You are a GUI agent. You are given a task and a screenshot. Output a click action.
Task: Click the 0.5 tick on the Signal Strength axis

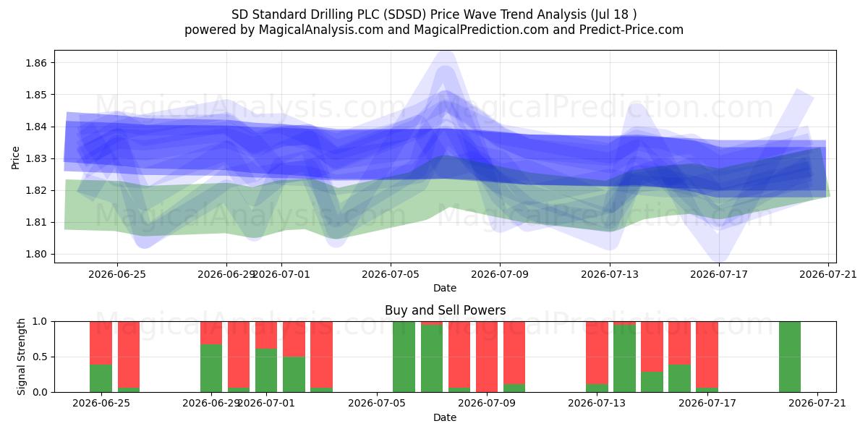(39, 357)
